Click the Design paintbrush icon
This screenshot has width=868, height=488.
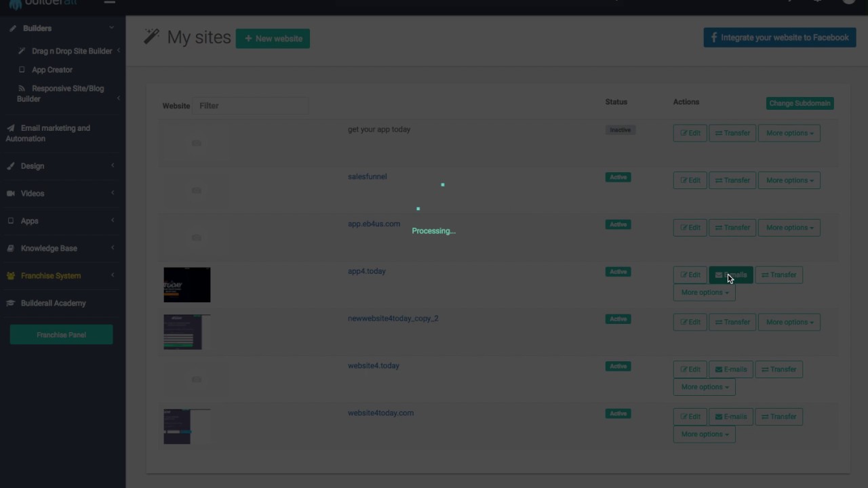coord(11,166)
